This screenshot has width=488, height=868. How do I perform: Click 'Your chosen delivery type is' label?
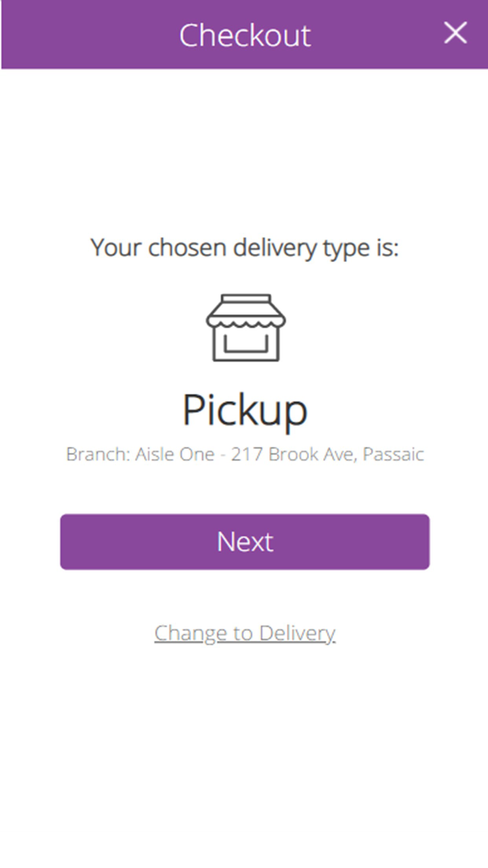(245, 248)
